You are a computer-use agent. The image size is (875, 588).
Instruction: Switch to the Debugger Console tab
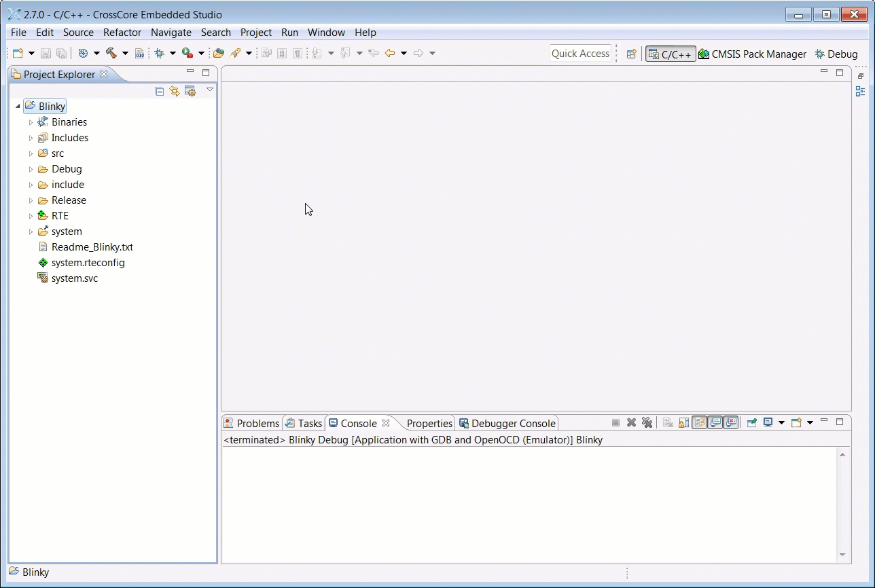507,423
